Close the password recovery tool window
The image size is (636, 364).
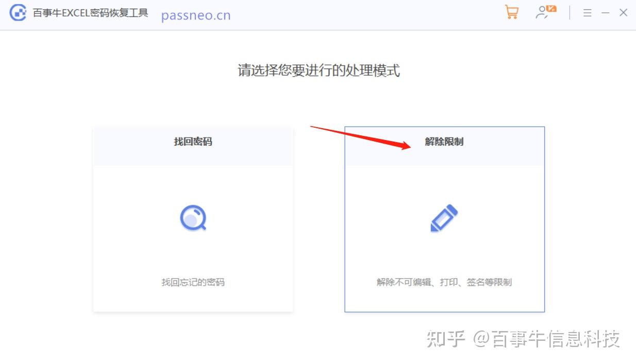coord(624,13)
